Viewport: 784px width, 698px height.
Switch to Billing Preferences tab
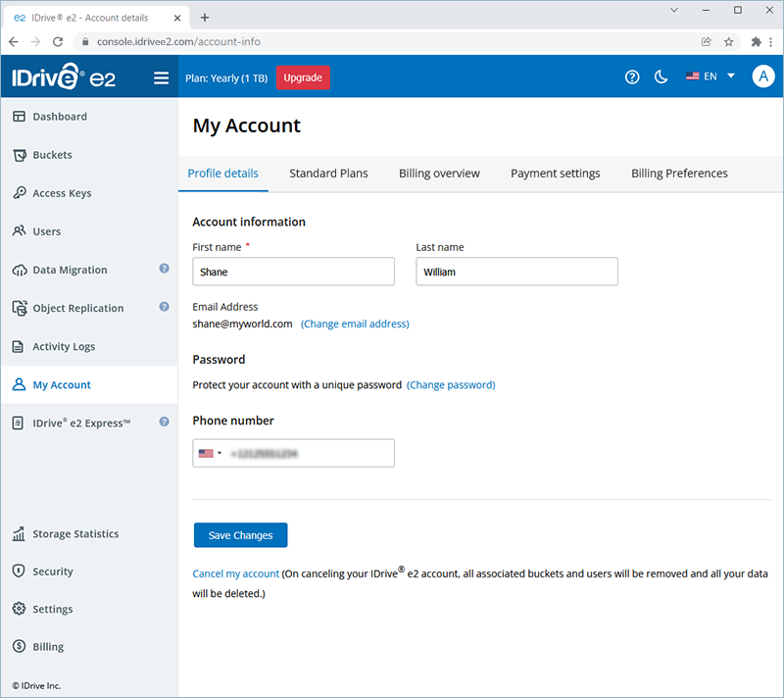(679, 173)
